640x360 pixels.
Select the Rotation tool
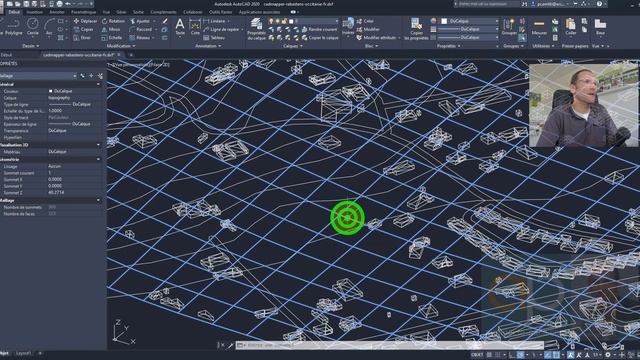[x=113, y=21]
